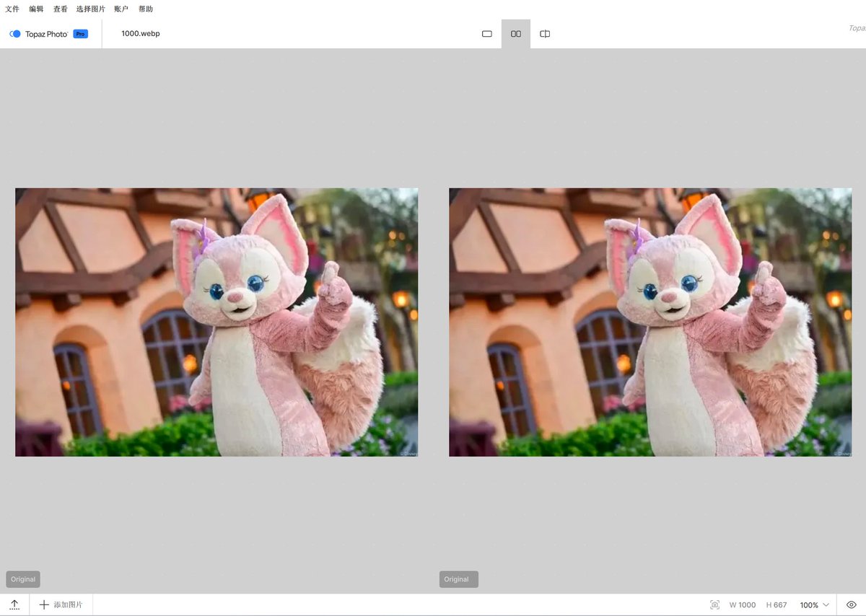Click the export upload icon

click(x=14, y=604)
